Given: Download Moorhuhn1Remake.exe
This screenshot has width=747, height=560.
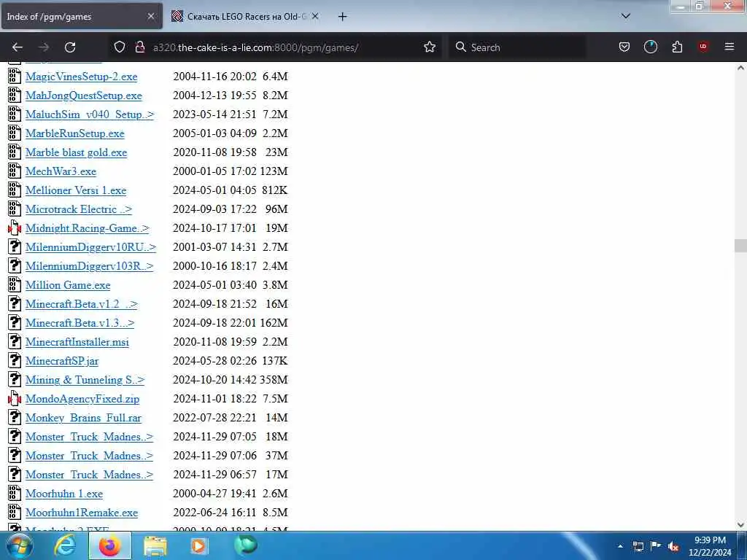Looking at the screenshot, I should [82, 513].
